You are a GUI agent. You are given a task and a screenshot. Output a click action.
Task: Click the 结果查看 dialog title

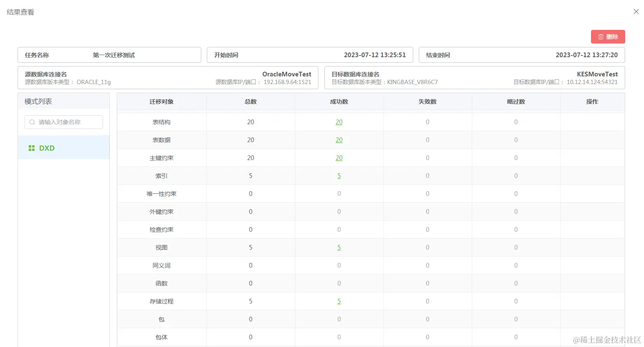pyautogui.click(x=21, y=12)
